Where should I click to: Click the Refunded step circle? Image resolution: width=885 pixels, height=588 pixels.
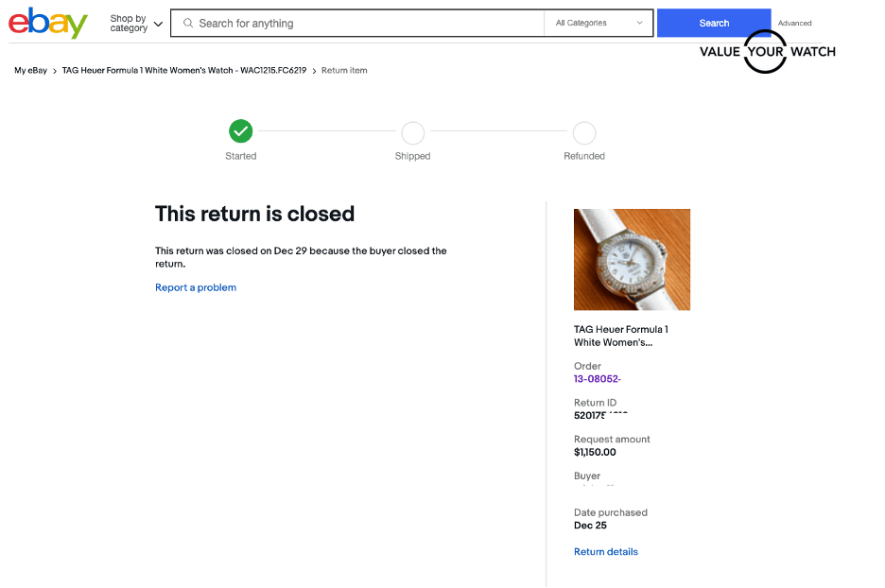point(584,132)
